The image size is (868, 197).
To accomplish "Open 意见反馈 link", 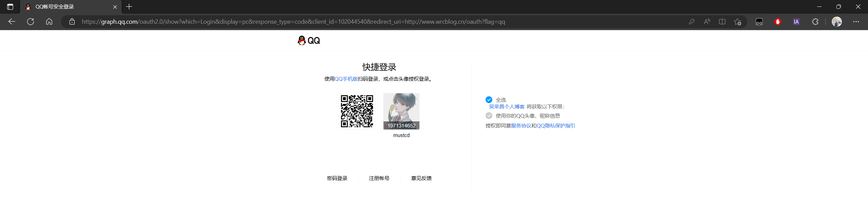I will [x=421, y=178].
